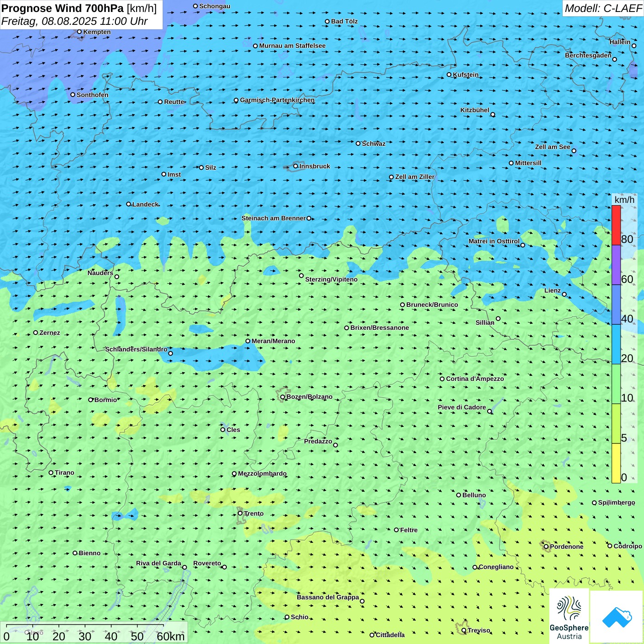Image resolution: width=644 pixels, height=644 pixels.
Task: Click the Innsbruck city marker
Action: pyautogui.click(x=295, y=166)
